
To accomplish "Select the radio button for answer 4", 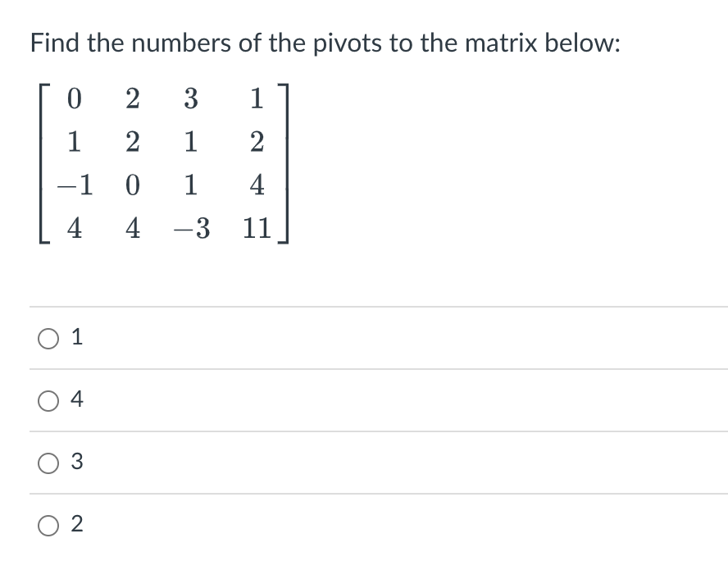I will [49, 400].
